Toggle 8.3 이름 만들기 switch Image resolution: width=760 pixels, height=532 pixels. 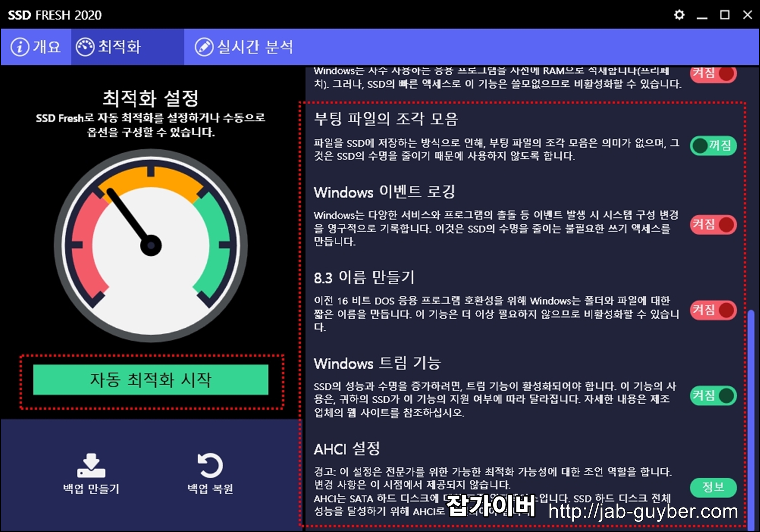(x=713, y=310)
